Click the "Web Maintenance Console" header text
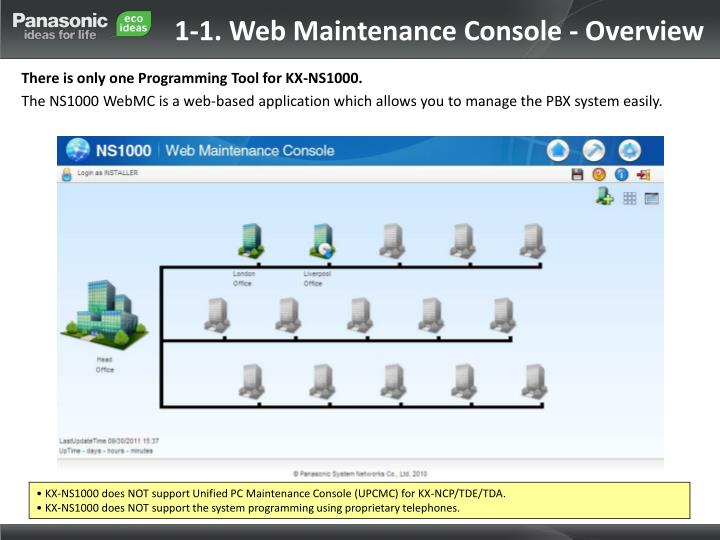The image size is (720, 540). click(250, 151)
